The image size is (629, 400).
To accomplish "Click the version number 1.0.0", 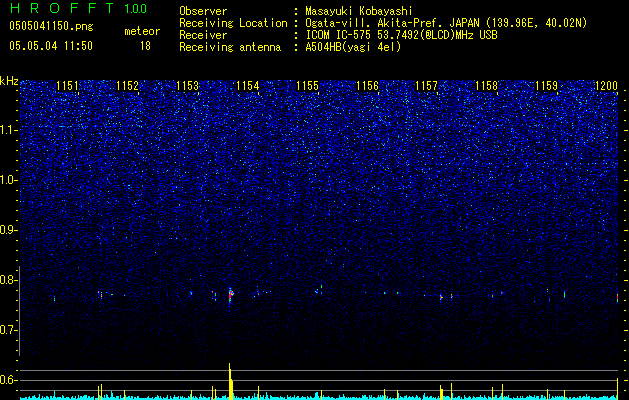I will click(x=136, y=9).
